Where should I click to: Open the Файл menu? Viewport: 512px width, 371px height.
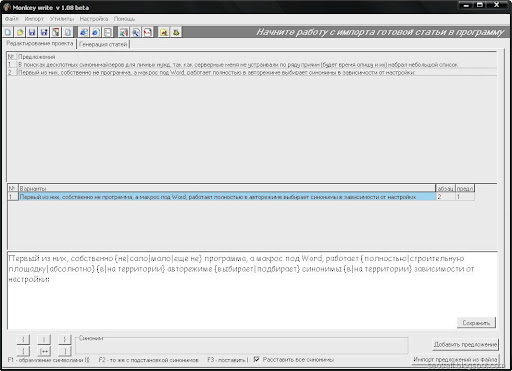pyautogui.click(x=12, y=19)
